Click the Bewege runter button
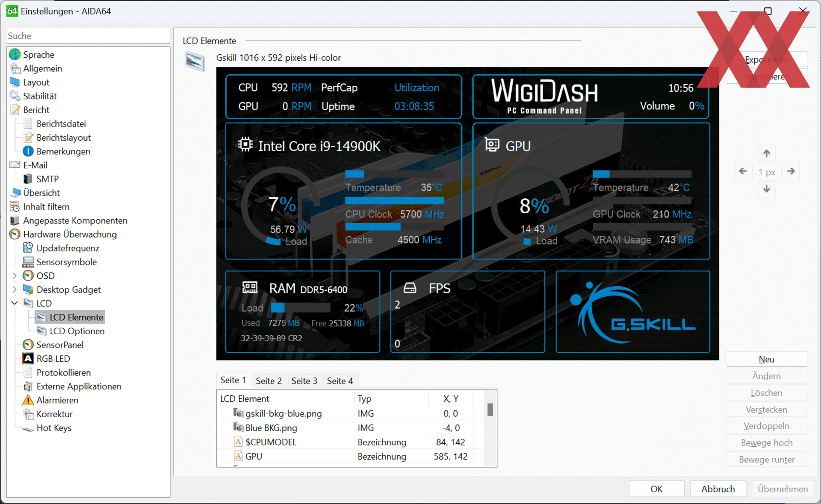The height and width of the screenshot is (504, 821). (x=767, y=460)
